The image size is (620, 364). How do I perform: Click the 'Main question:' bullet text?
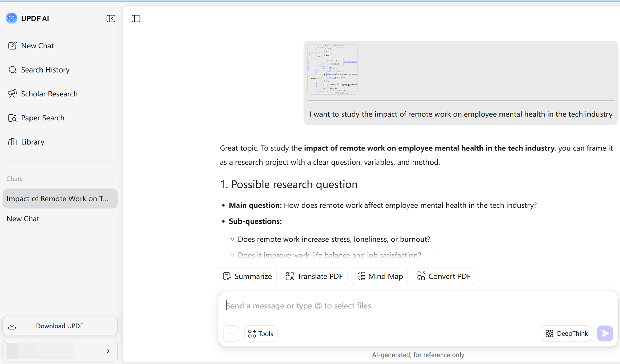click(x=255, y=205)
